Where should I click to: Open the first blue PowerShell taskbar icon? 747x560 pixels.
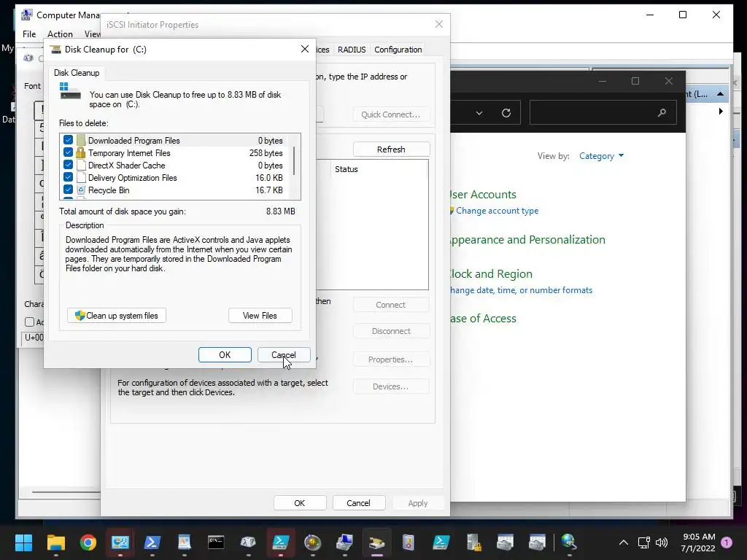(x=152, y=542)
